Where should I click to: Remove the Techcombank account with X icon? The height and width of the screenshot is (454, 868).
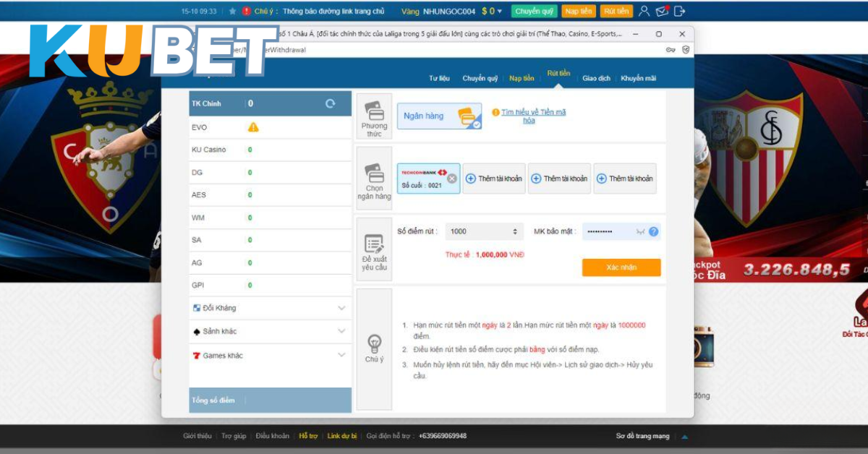coord(451,179)
